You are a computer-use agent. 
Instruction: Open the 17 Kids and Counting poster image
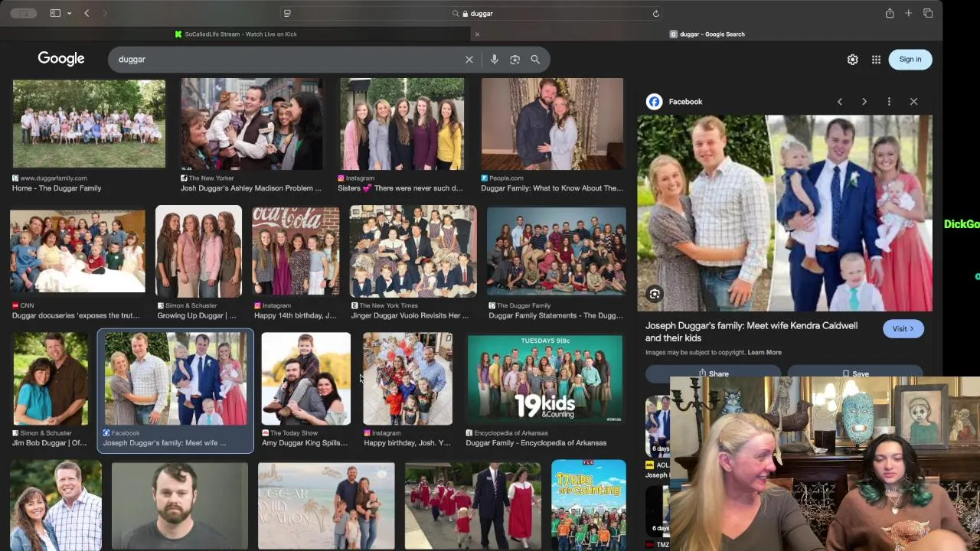588,504
